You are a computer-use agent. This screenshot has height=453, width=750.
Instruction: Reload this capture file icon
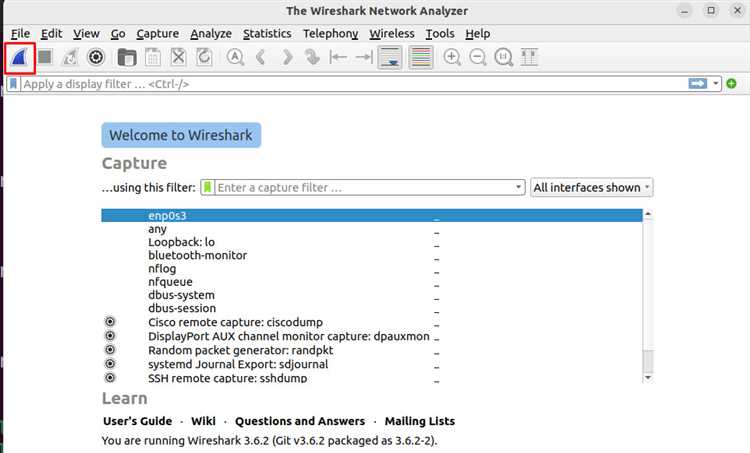click(204, 57)
